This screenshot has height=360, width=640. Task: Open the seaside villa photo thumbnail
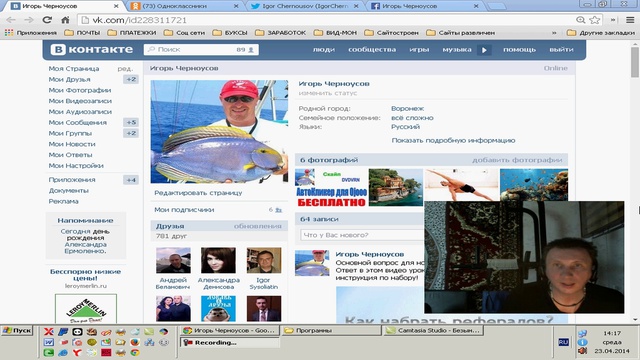pos(396,187)
